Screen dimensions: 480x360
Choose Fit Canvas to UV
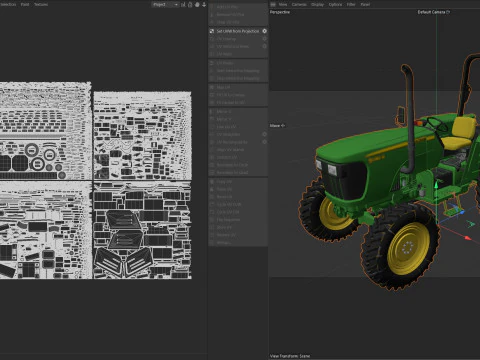tap(238, 103)
